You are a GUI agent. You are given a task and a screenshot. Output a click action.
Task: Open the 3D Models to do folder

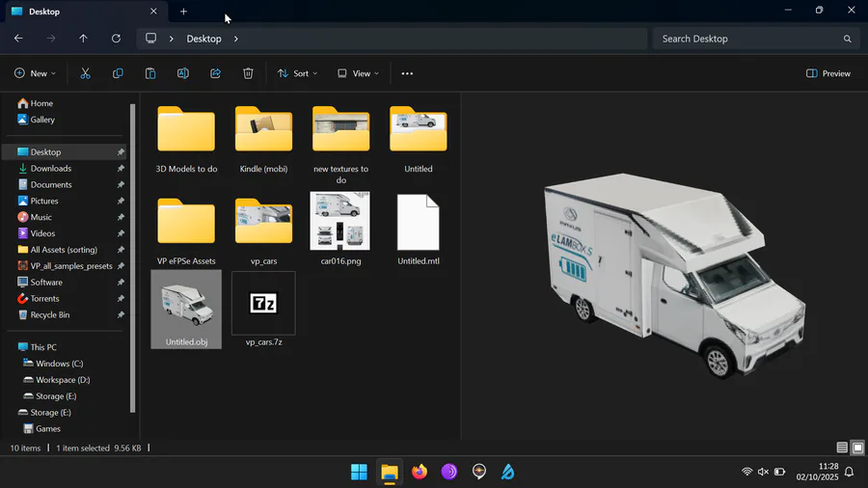pyautogui.click(x=186, y=139)
